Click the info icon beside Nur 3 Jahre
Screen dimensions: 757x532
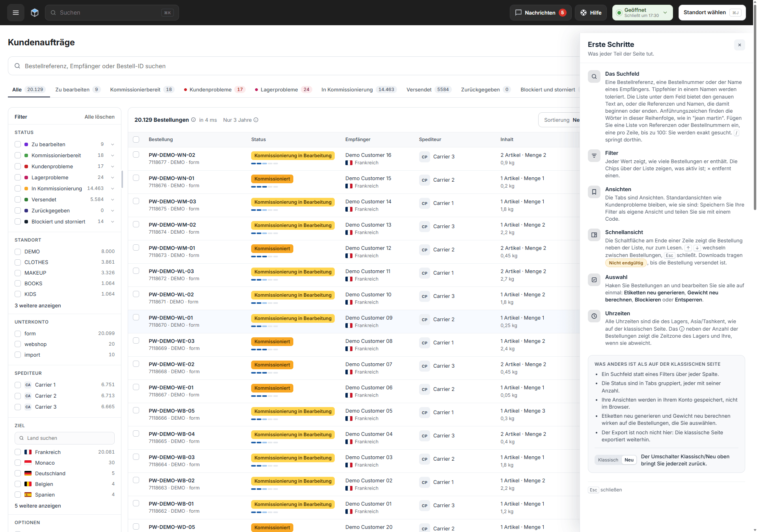point(256,120)
